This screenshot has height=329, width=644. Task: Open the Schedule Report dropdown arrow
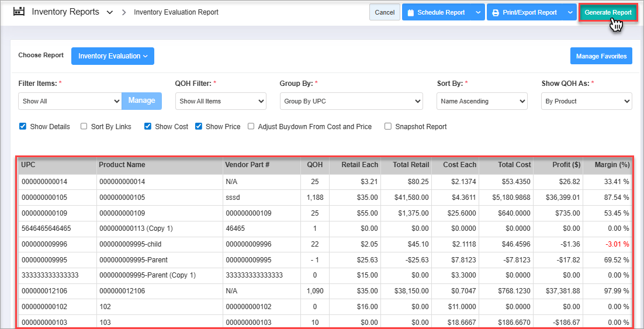click(x=477, y=12)
